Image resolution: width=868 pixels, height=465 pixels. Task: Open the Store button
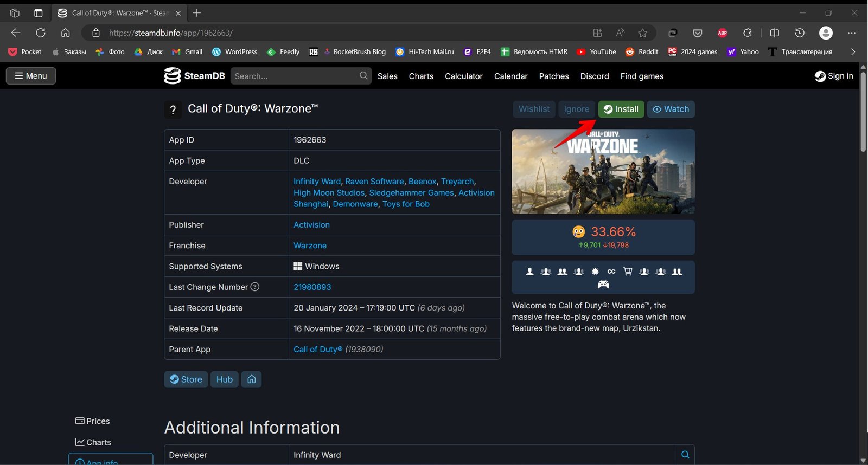coord(186,379)
